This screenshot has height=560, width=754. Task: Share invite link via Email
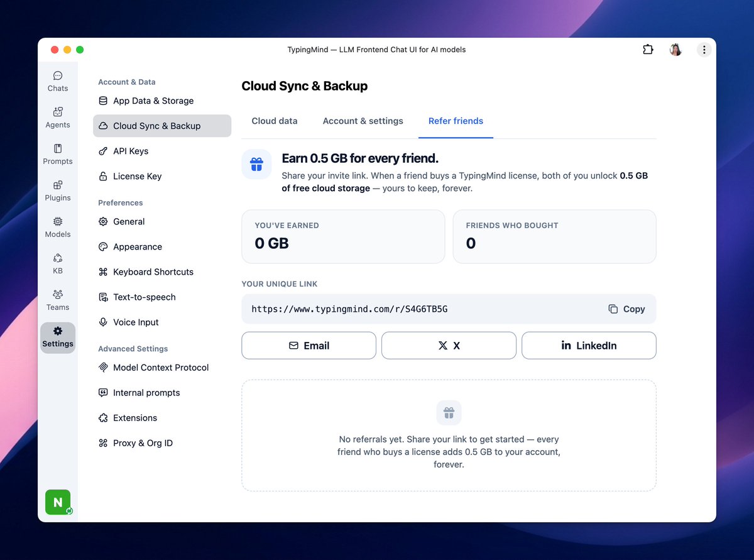click(309, 345)
